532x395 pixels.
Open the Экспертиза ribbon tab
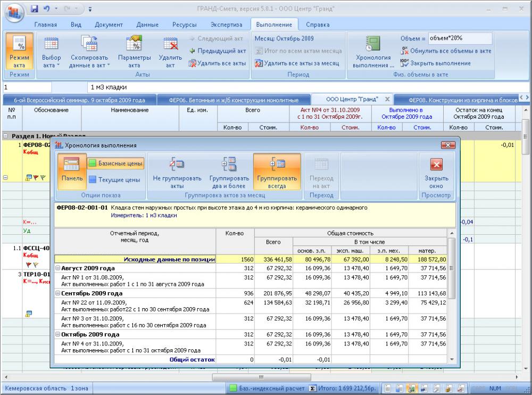pos(226,24)
